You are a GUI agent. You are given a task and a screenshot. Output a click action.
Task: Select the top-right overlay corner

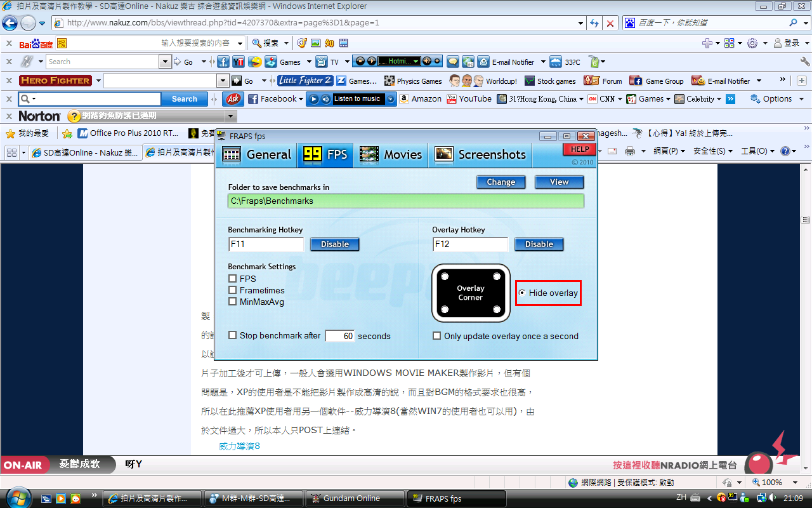497,276
